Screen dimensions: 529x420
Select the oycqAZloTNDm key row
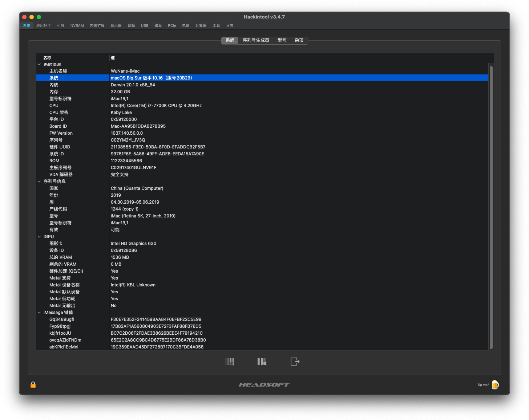(x=262, y=340)
